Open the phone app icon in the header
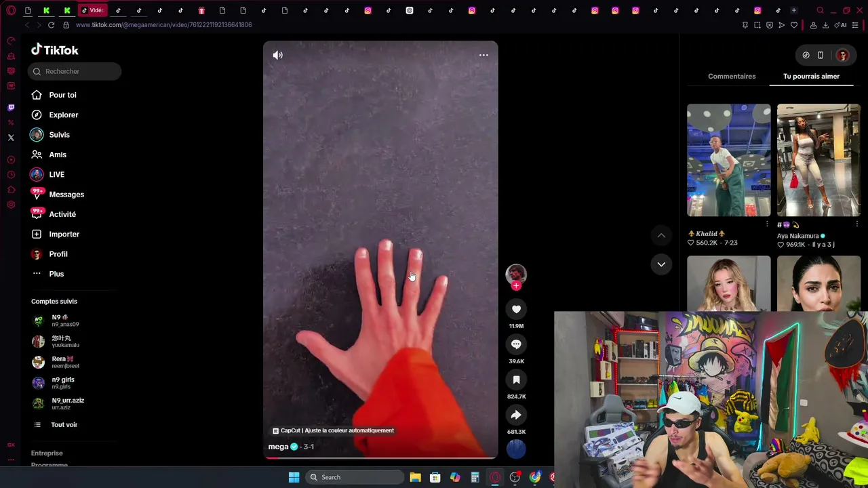Screen dimensions: 868x488 pyautogui.click(x=821, y=56)
